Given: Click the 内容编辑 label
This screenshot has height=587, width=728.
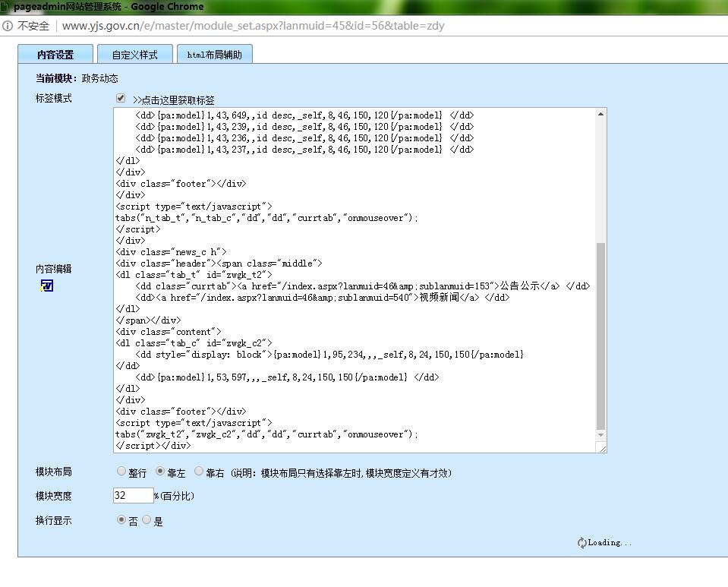Looking at the screenshot, I should [53, 268].
